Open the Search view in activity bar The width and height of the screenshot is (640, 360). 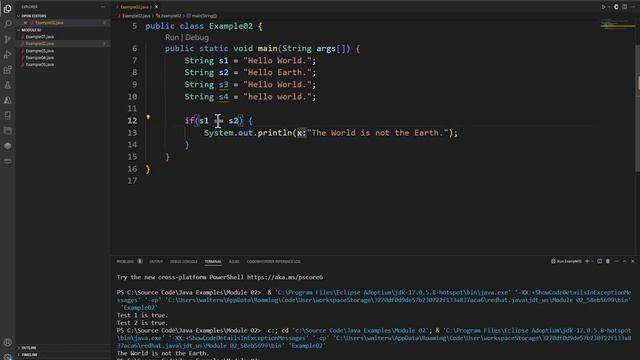point(7,24)
